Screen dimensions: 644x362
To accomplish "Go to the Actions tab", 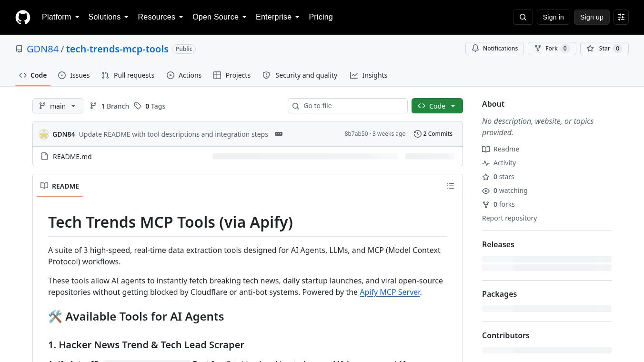I will pyautogui.click(x=184, y=75).
